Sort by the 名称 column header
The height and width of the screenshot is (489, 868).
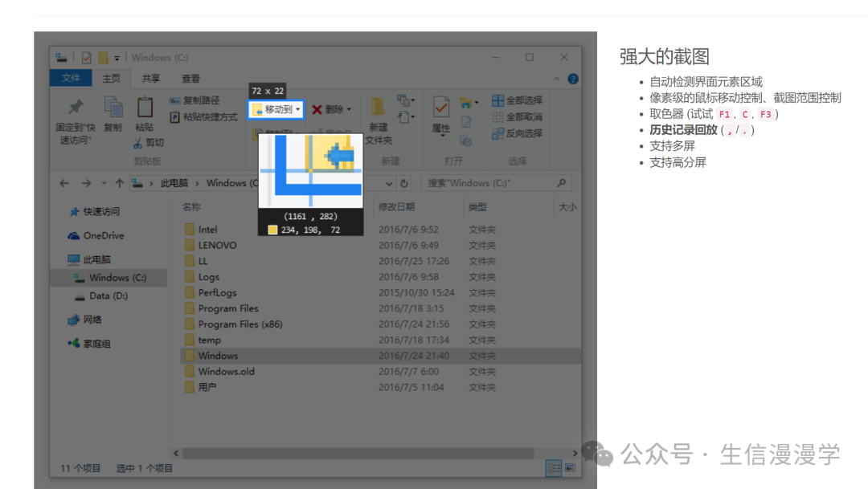[191, 206]
